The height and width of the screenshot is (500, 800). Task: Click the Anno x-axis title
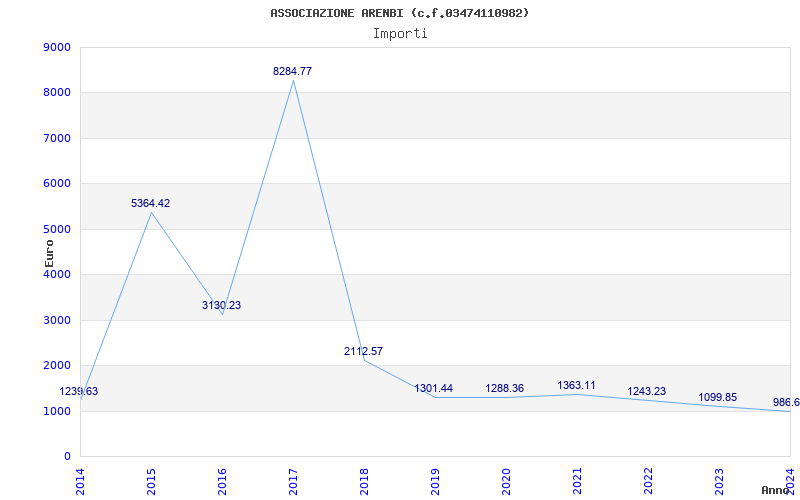click(774, 490)
